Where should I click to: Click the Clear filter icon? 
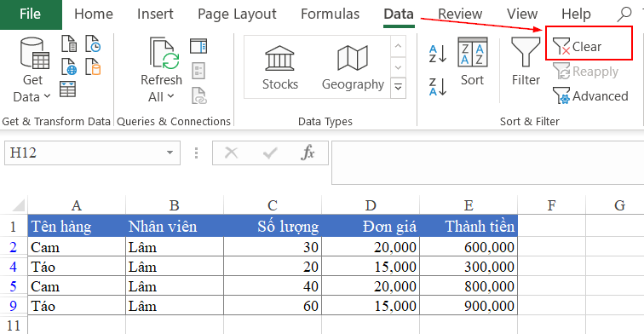561,46
